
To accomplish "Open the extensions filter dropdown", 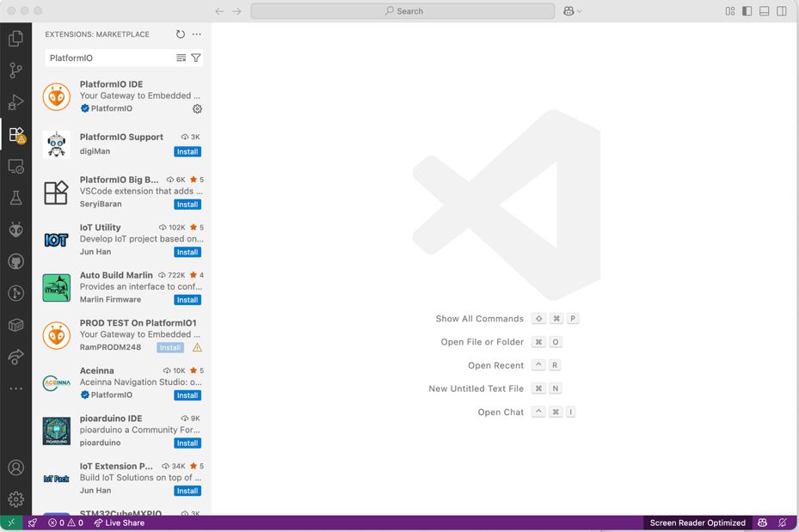I will 196,58.
